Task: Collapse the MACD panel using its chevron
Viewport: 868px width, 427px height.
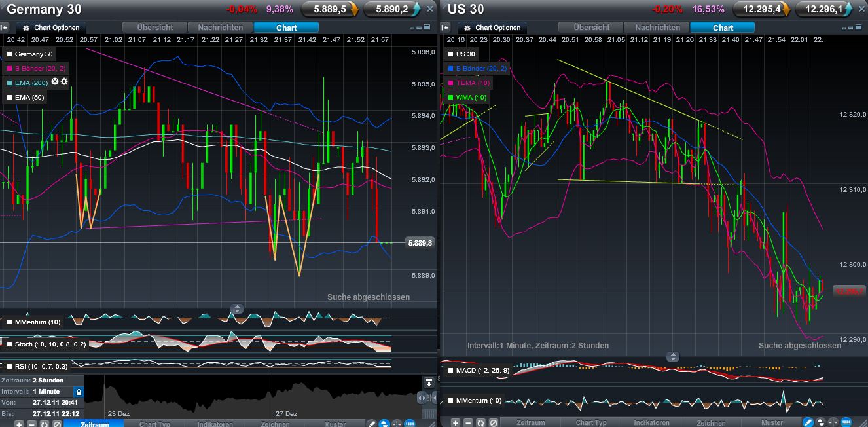Action: click(x=674, y=356)
